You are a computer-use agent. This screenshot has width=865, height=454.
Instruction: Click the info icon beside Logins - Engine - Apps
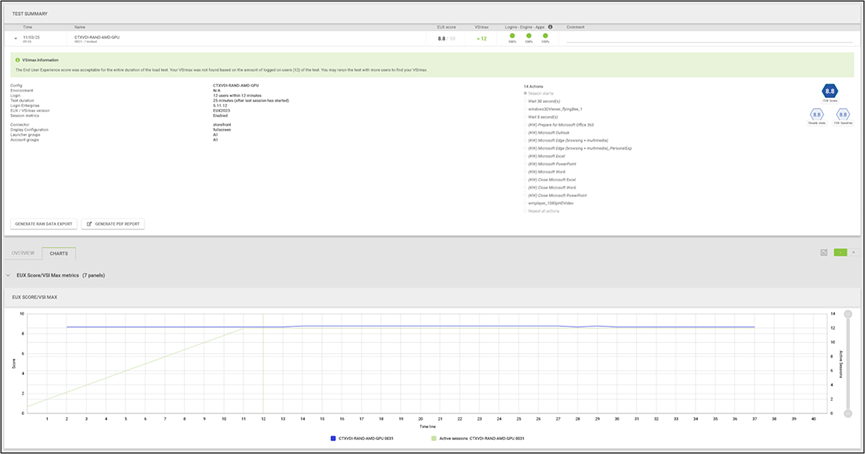tap(550, 27)
